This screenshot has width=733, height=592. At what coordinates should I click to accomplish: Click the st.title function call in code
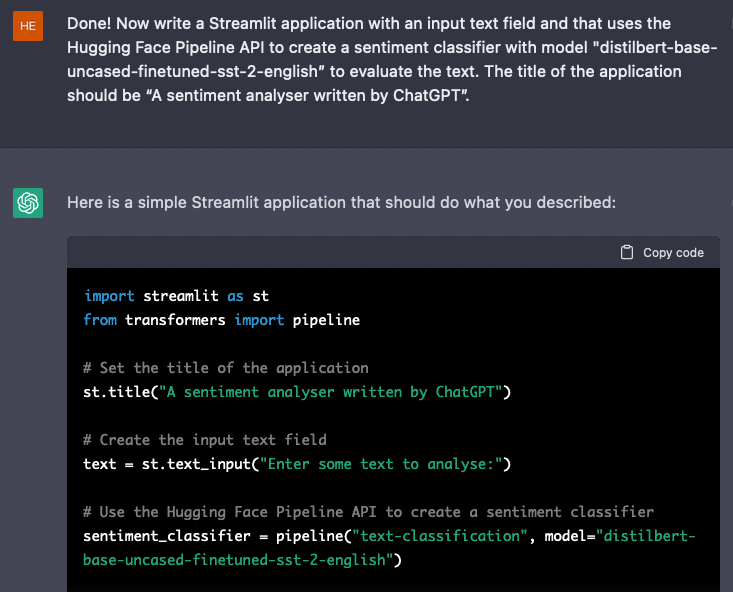(116, 392)
